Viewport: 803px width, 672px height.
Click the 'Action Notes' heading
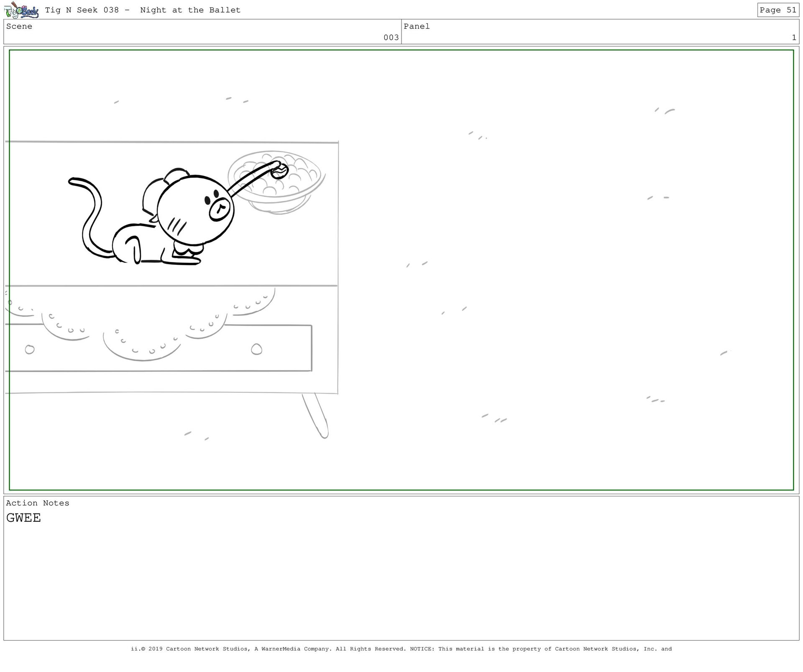[38, 503]
